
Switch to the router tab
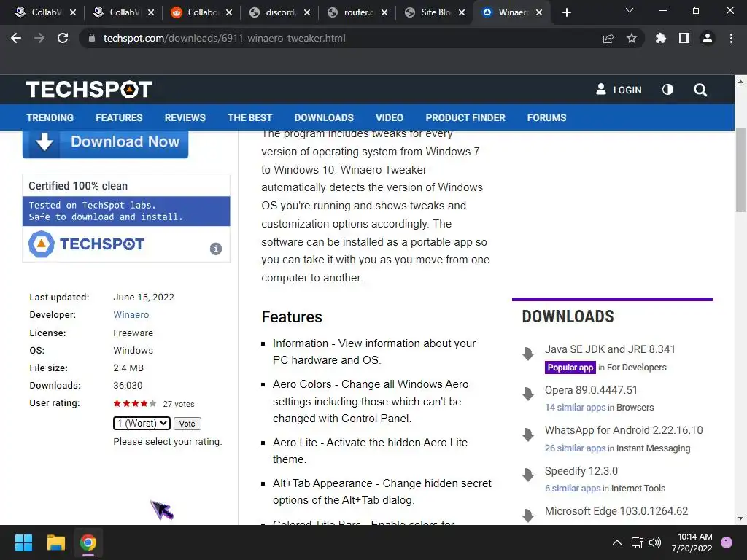point(359,12)
